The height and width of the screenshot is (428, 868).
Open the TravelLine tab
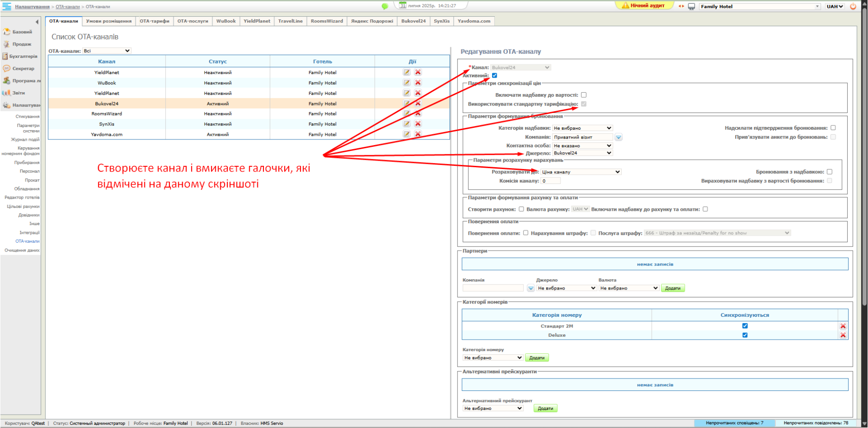290,21
